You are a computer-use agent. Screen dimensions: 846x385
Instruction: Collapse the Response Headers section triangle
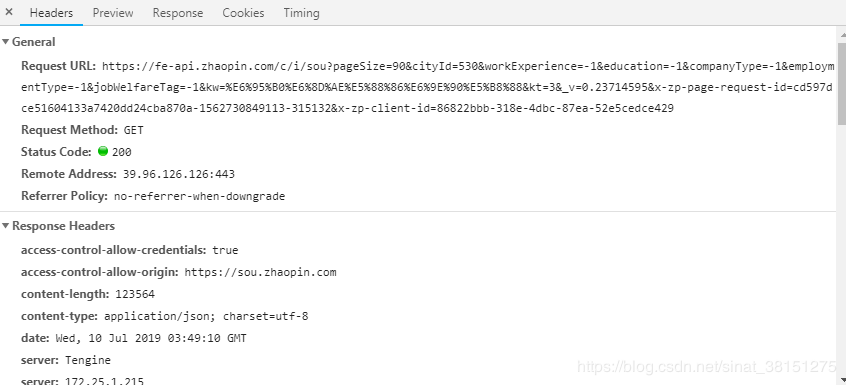pos(6,225)
